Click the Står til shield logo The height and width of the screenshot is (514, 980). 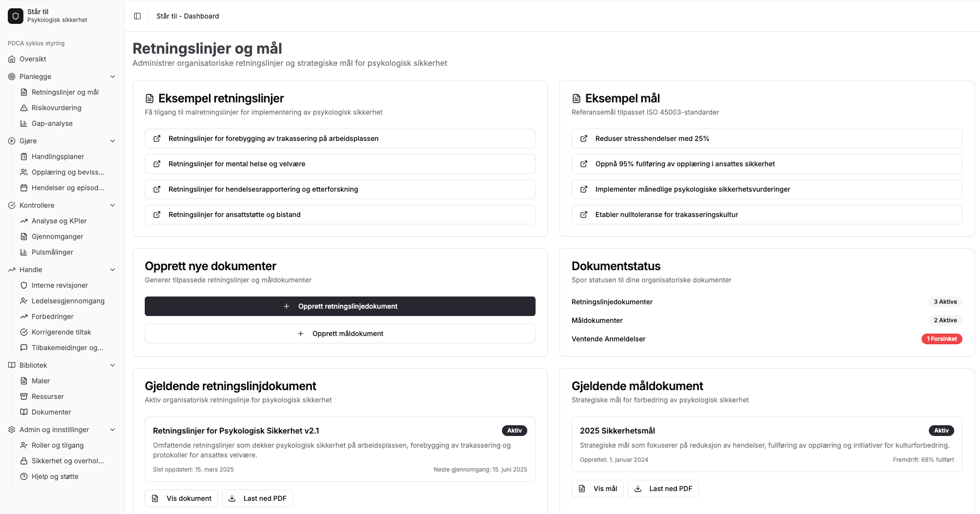(16, 16)
